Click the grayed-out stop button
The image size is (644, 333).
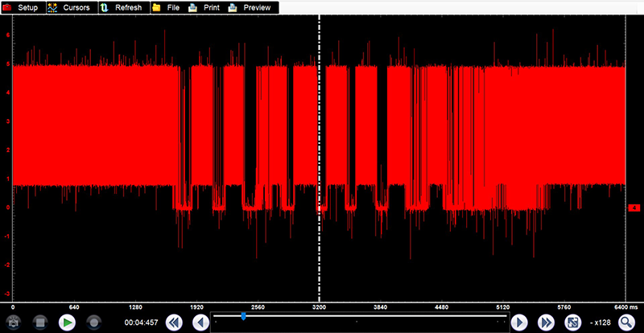[41, 322]
